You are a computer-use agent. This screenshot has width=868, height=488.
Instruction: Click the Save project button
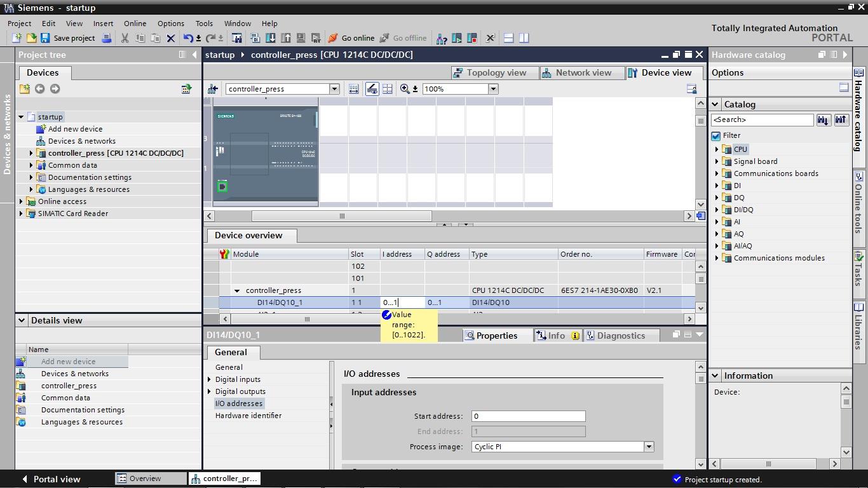coord(67,38)
